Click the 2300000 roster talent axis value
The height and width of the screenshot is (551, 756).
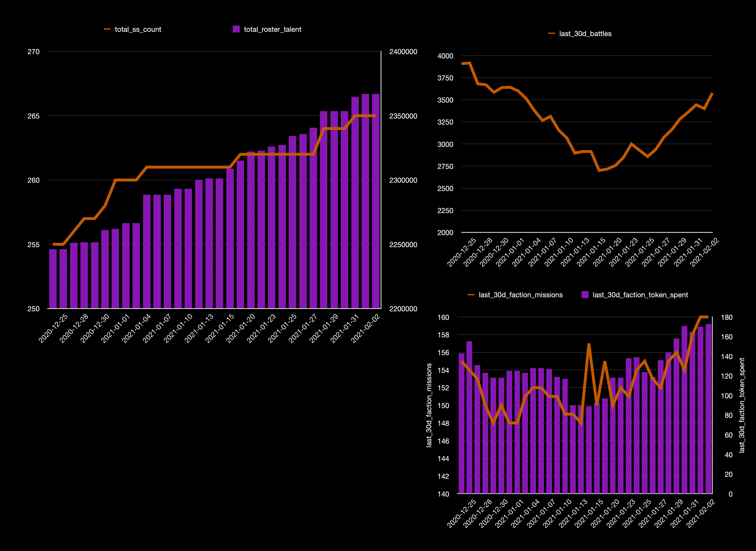[403, 180]
